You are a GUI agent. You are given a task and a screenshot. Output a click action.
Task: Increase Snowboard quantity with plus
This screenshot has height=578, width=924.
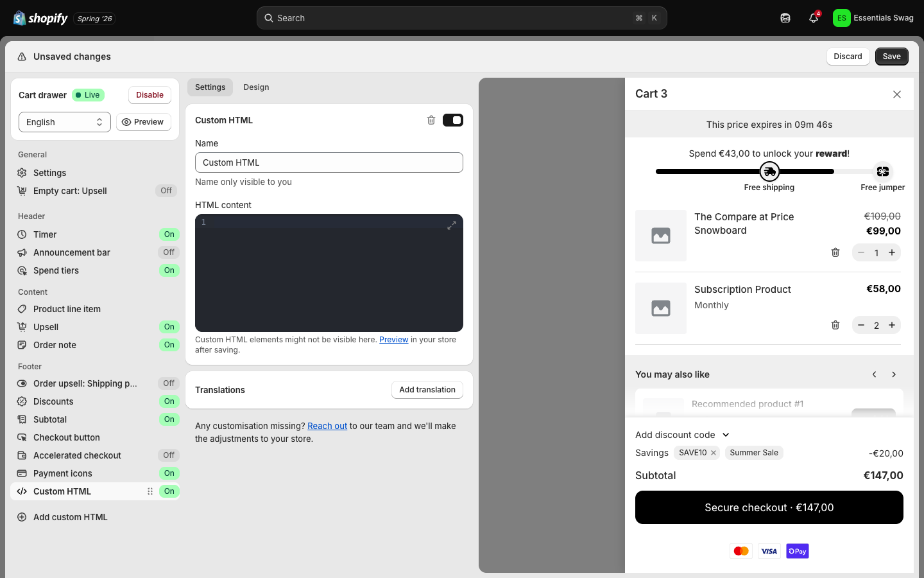pos(892,252)
